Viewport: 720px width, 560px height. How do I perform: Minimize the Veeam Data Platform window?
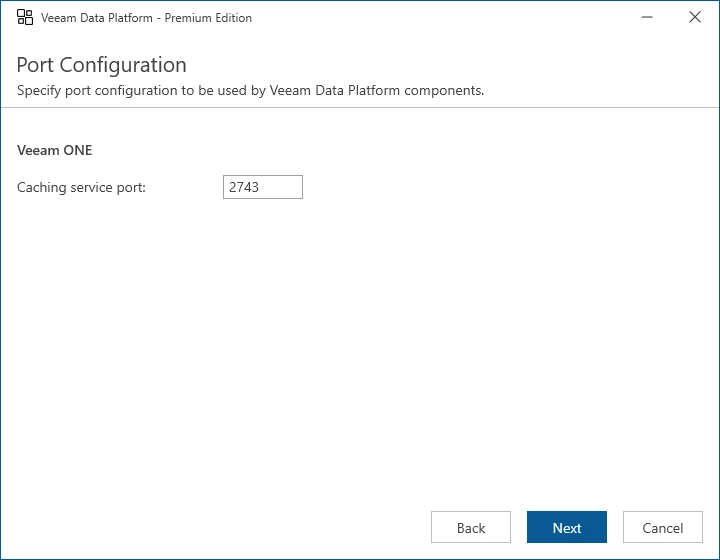tap(649, 17)
